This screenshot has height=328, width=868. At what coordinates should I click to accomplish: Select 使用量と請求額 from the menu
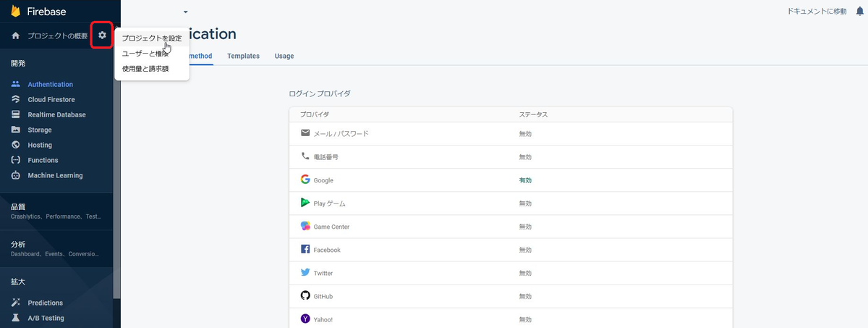tap(152, 69)
